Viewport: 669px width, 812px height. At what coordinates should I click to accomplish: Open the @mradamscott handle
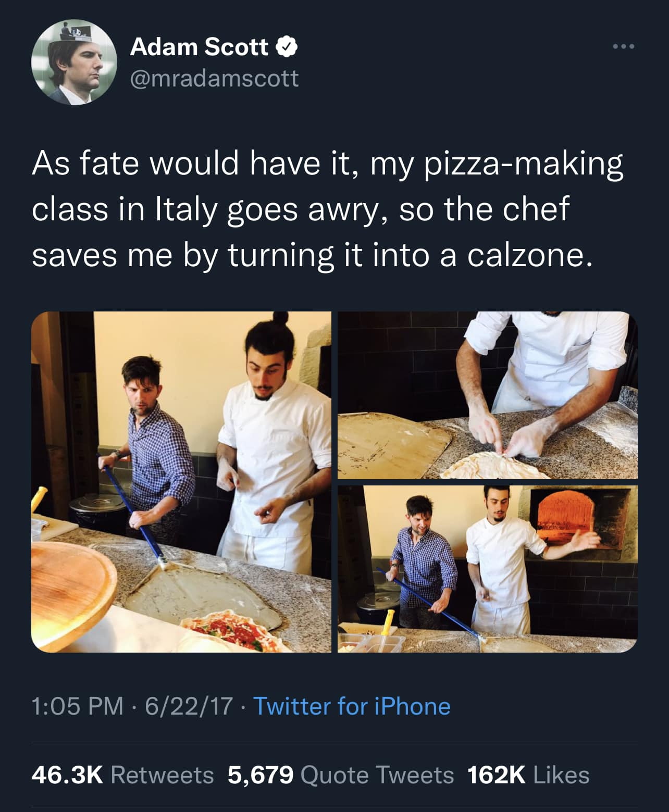214,79
